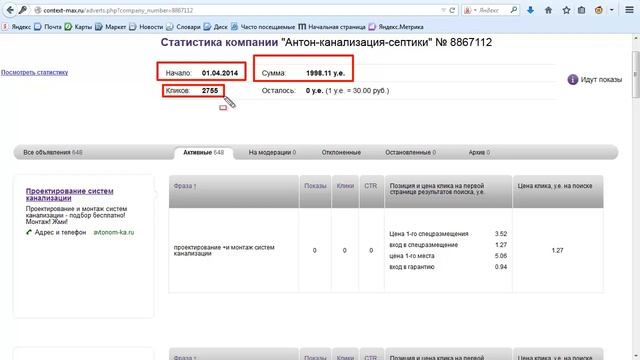
Task: Open the Маркет bookmark
Action: point(111,27)
